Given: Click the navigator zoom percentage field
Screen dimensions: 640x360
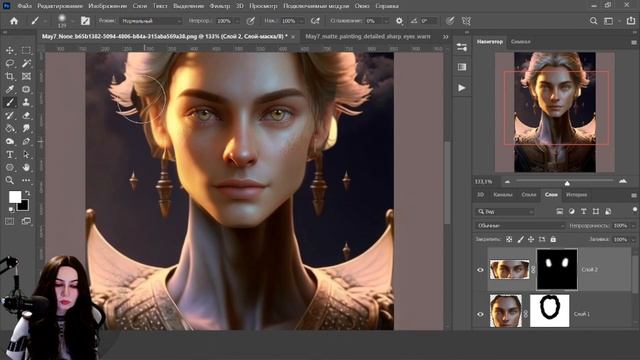Looking at the screenshot, I should click(484, 181).
